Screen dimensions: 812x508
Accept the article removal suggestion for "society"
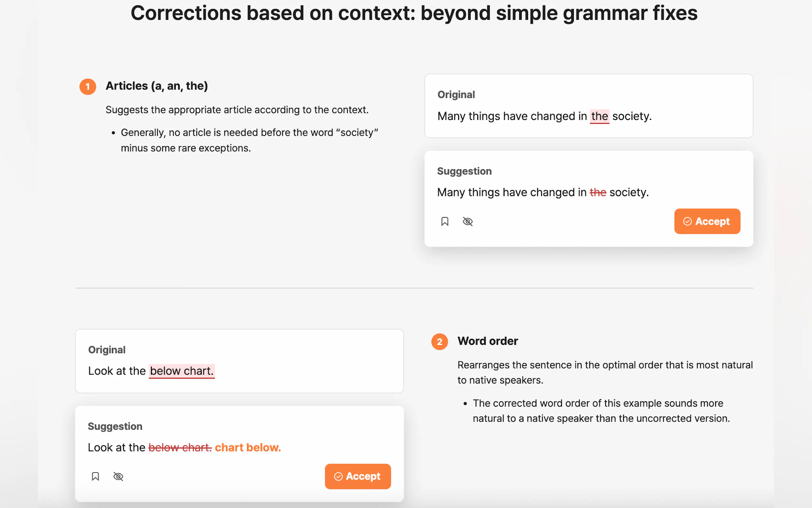(707, 221)
